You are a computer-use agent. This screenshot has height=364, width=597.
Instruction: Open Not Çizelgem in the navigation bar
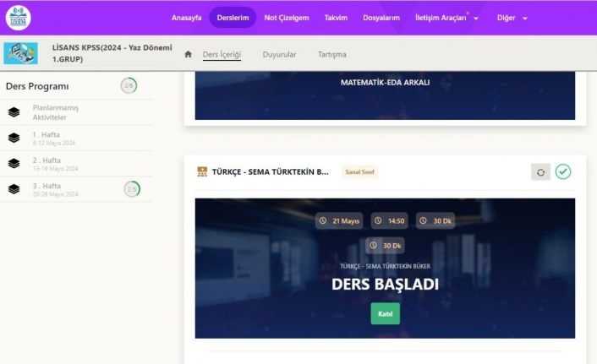(x=286, y=18)
